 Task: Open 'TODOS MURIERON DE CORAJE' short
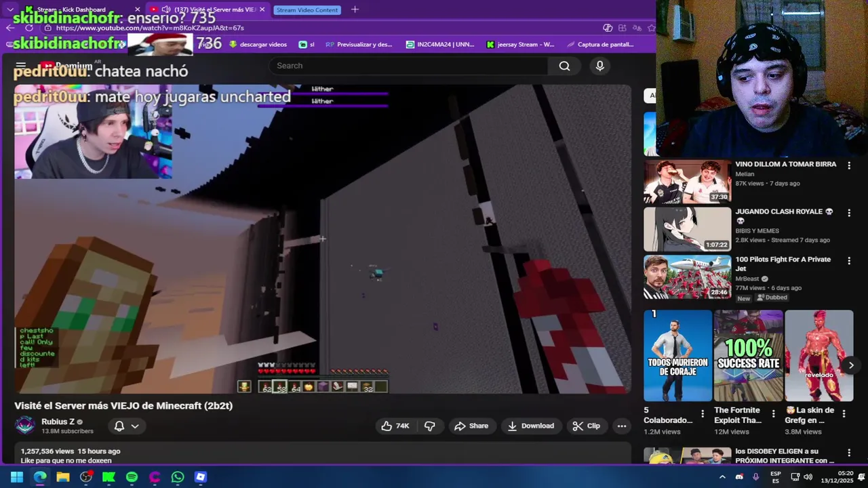point(678,356)
